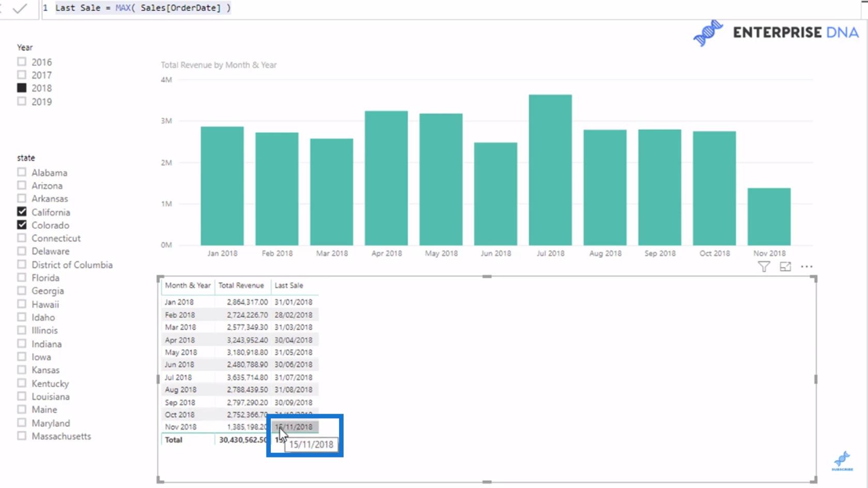The width and height of the screenshot is (868, 488).
Task: Tick the District of Columbia checkbox
Action: [x=22, y=264]
